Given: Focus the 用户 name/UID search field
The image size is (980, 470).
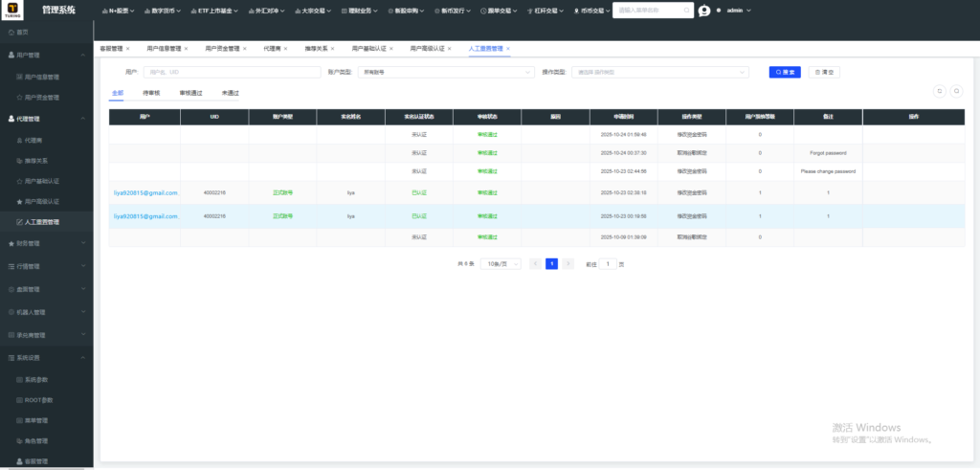Looking at the screenshot, I should [232, 73].
